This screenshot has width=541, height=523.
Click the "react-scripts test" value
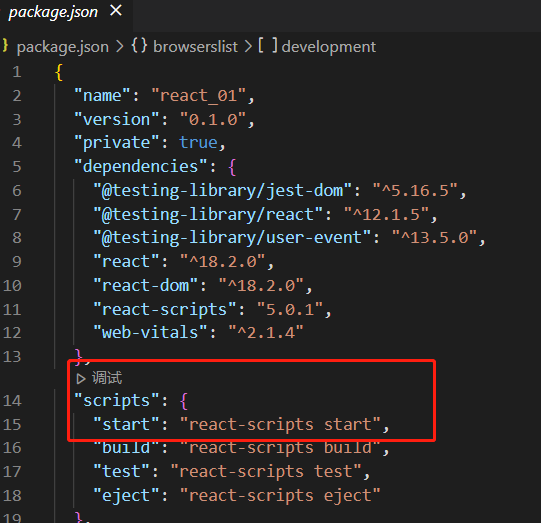pos(266,472)
